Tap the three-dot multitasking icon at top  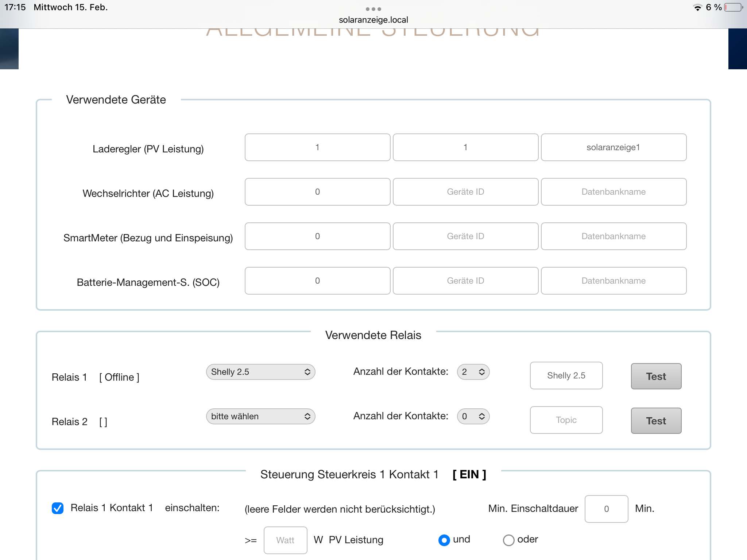pyautogui.click(x=373, y=9)
